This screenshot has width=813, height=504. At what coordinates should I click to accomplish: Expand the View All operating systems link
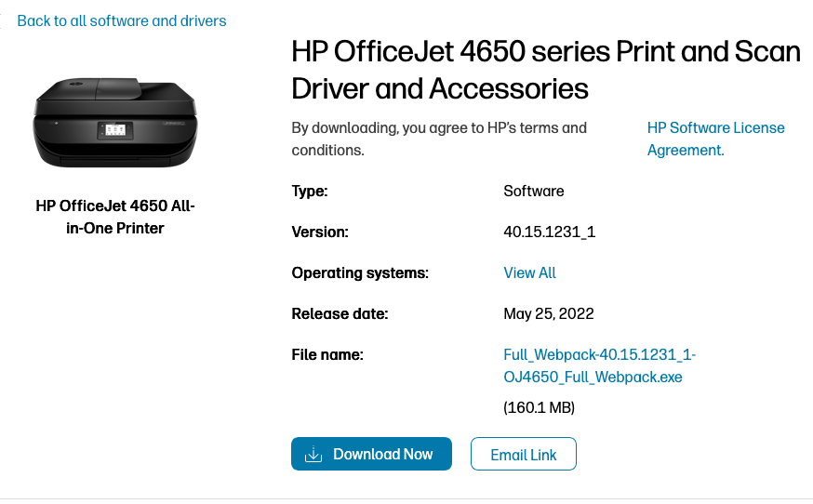pos(529,272)
